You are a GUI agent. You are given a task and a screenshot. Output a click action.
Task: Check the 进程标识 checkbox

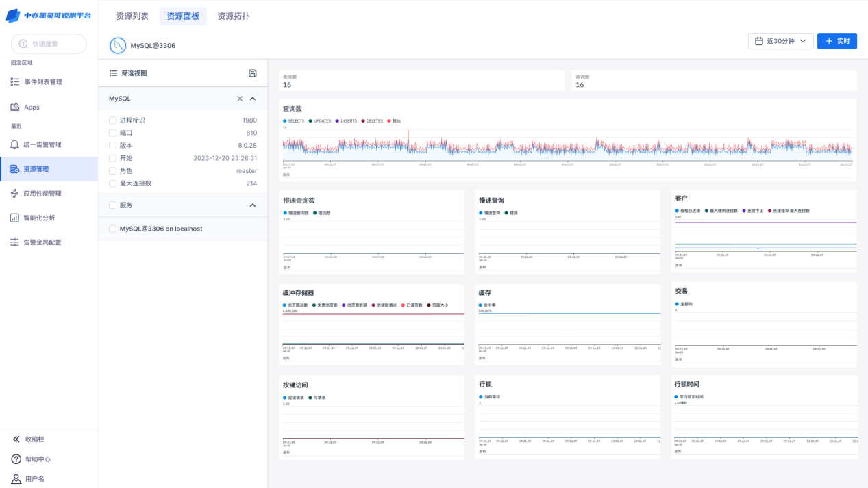pyautogui.click(x=112, y=120)
